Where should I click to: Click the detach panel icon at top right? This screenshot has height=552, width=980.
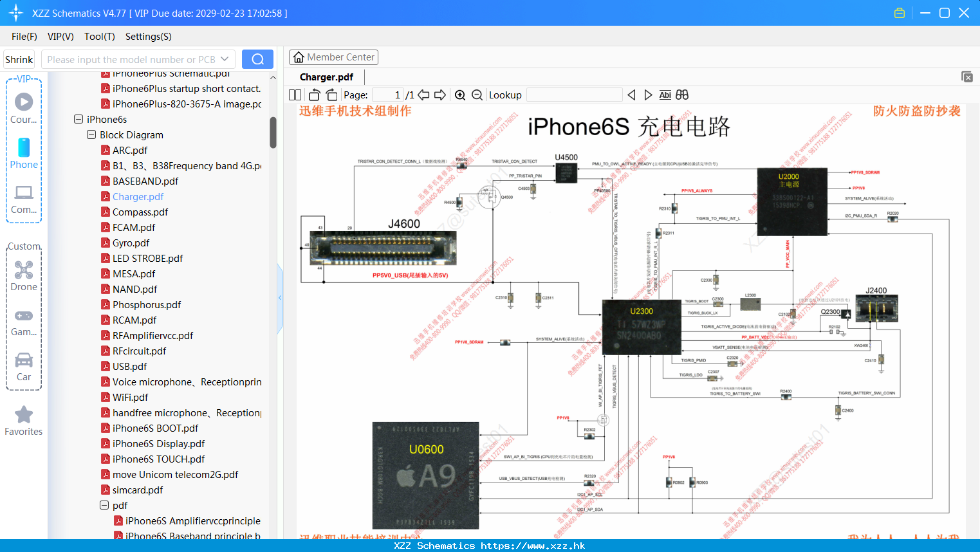pyautogui.click(x=967, y=77)
